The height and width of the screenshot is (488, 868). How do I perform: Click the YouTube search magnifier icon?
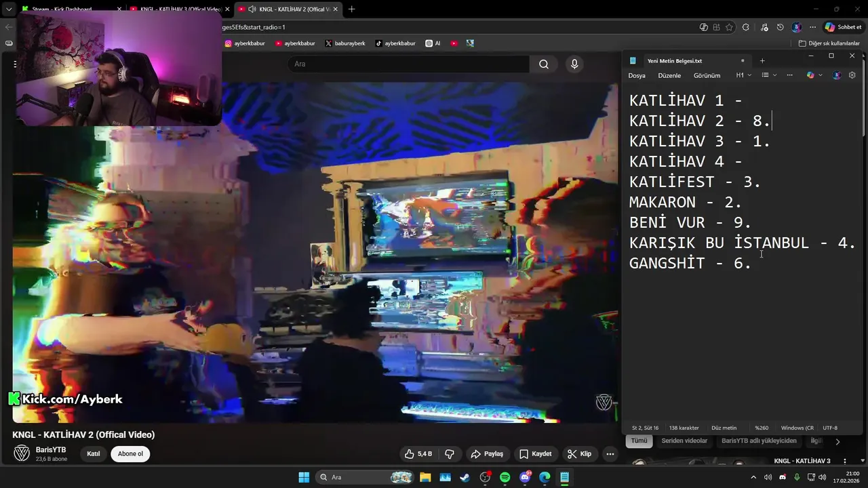[x=544, y=64]
